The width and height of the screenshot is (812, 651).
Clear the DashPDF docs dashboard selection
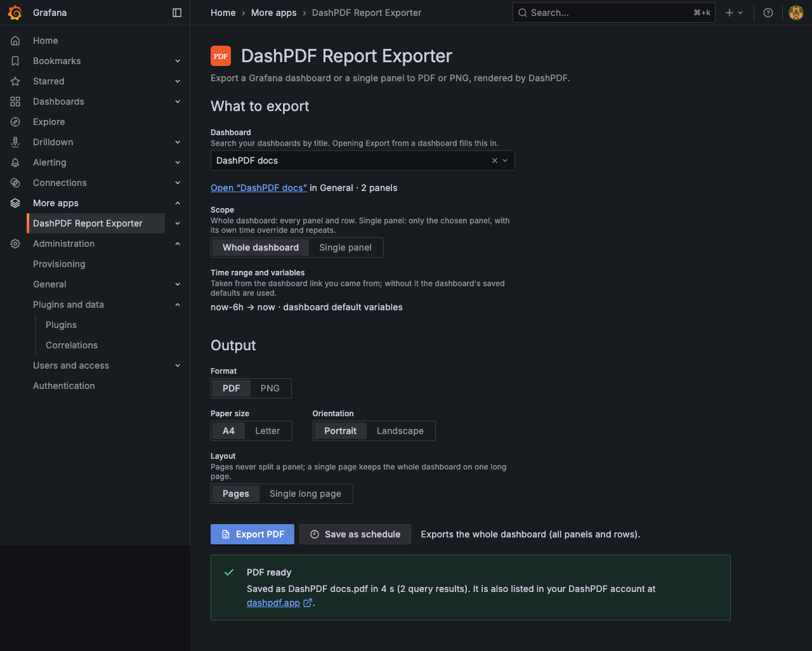tap(495, 161)
